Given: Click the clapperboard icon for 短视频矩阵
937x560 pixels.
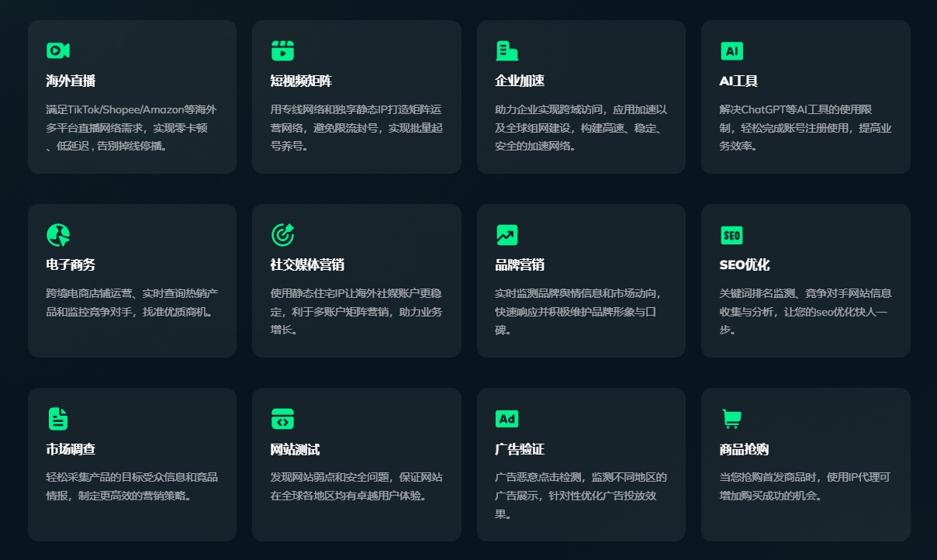Looking at the screenshot, I should (x=282, y=50).
